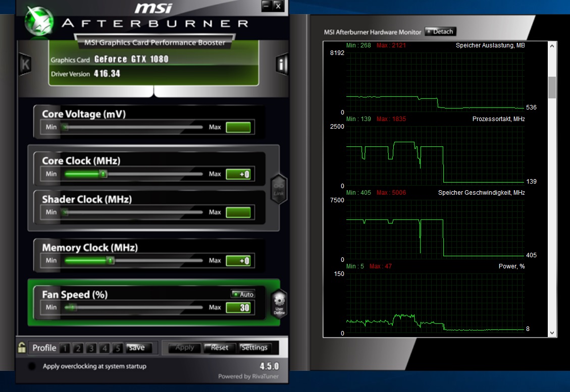The width and height of the screenshot is (570, 392).
Task: Apply the overclocking settings
Action: coord(185,348)
